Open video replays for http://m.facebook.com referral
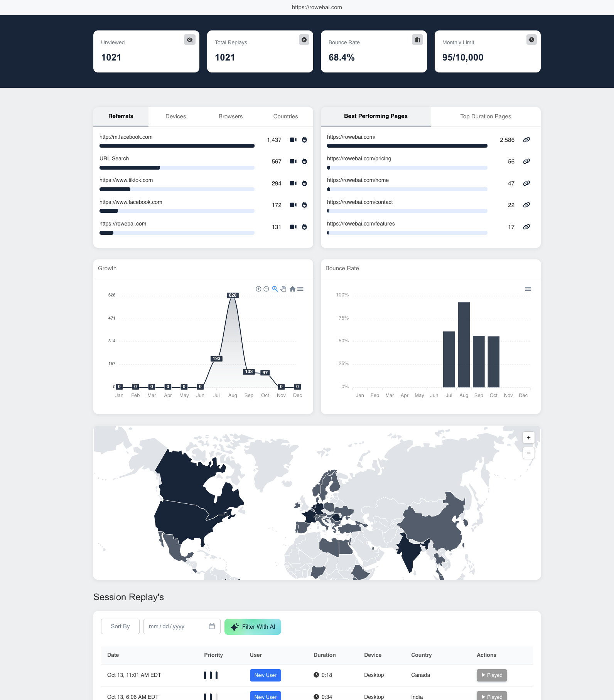The width and height of the screenshot is (614, 700). [x=293, y=140]
